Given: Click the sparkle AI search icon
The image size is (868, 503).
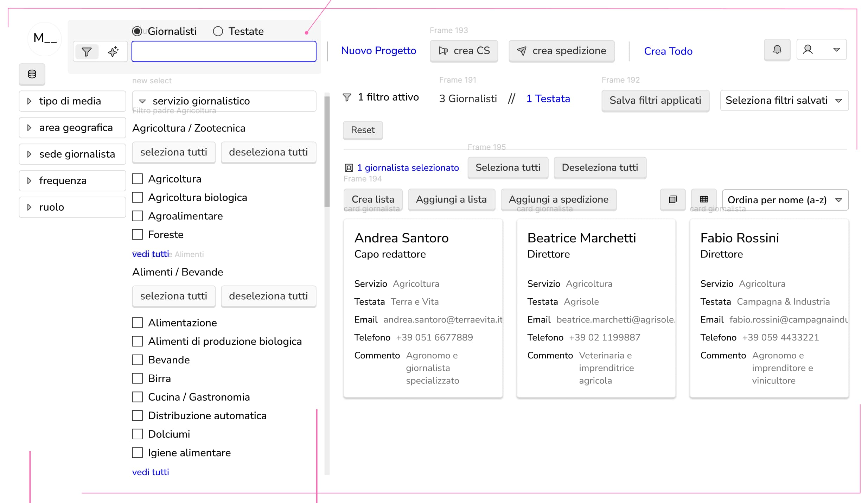Looking at the screenshot, I should 113,52.
